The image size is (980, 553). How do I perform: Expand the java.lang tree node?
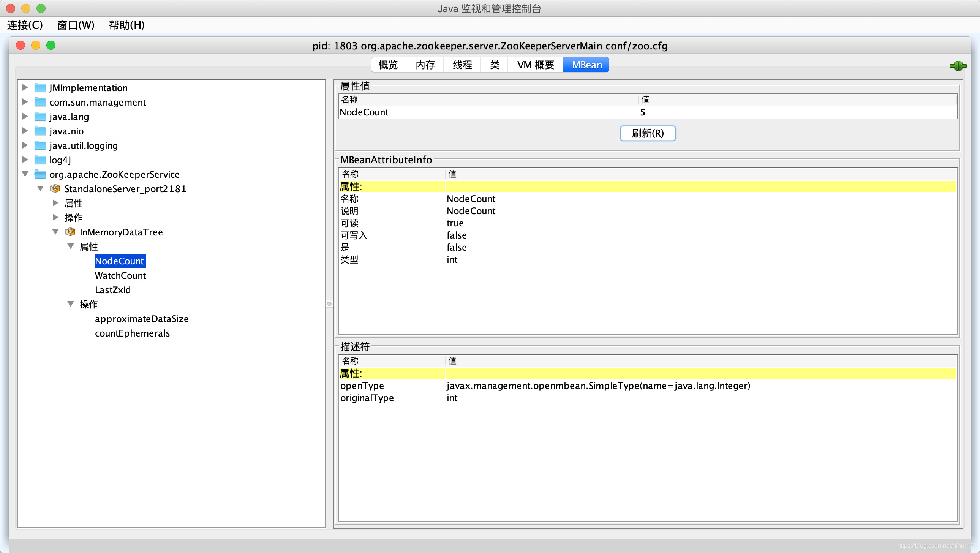click(x=25, y=116)
